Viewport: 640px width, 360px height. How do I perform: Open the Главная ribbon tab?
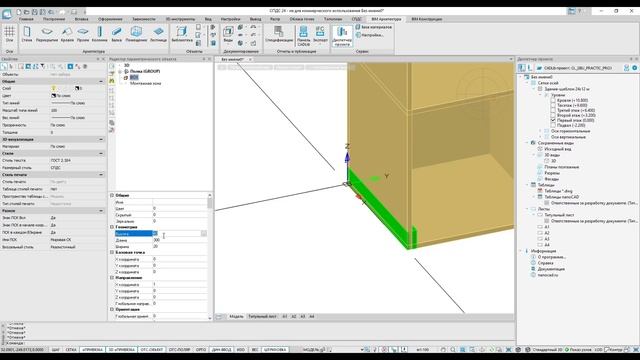coord(26,19)
